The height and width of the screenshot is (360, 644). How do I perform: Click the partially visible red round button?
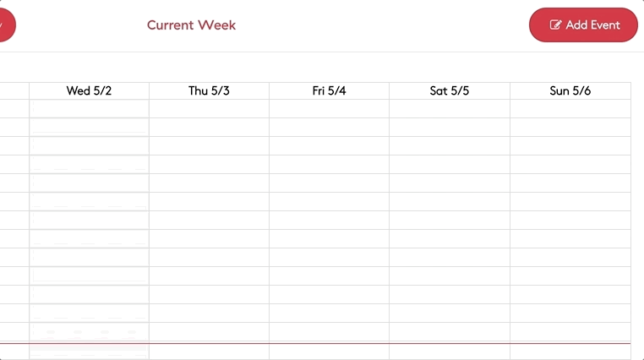[x=7, y=25]
